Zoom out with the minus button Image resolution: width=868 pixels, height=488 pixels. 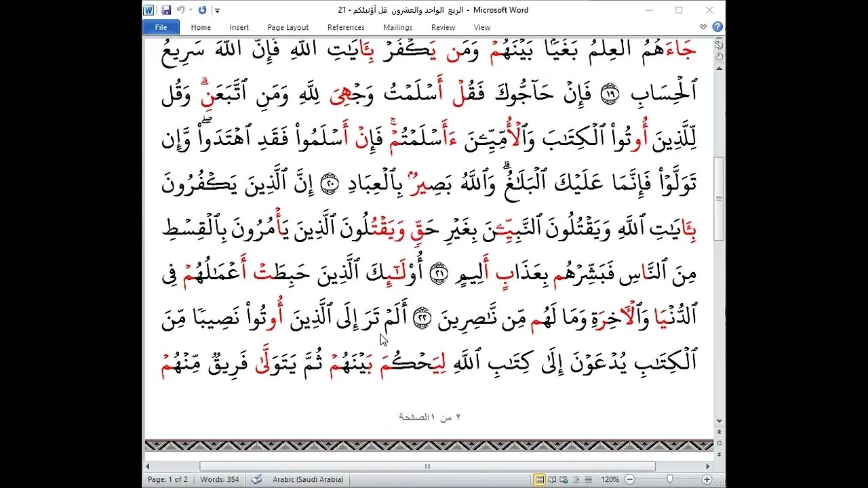(629, 479)
